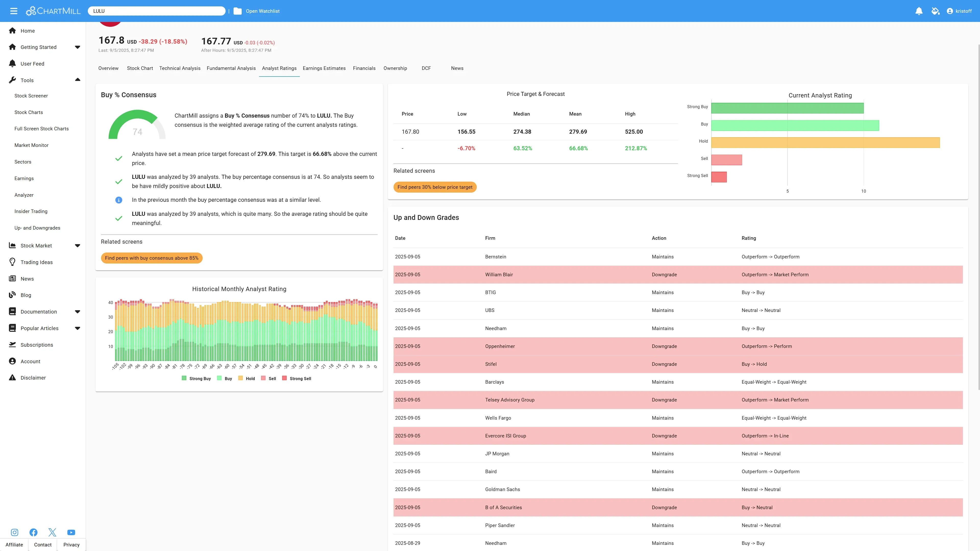The height and width of the screenshot is (551, 980).
Task: Open Stock Screener in the Tools menu
Action: tap(31, 96)
